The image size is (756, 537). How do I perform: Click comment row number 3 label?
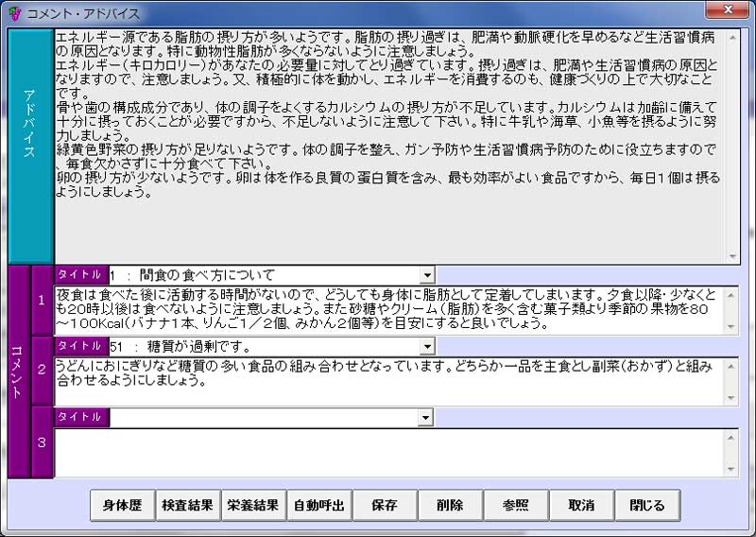pos(42,442)
